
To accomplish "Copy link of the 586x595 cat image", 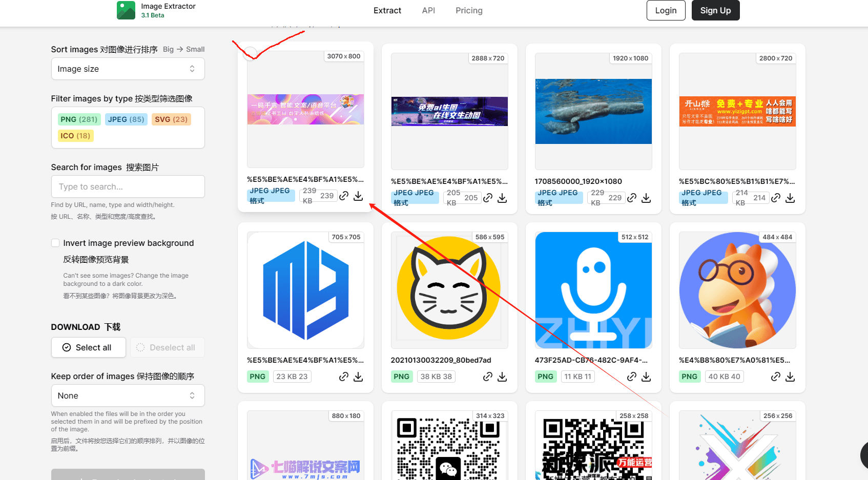I will coord(488,377).
